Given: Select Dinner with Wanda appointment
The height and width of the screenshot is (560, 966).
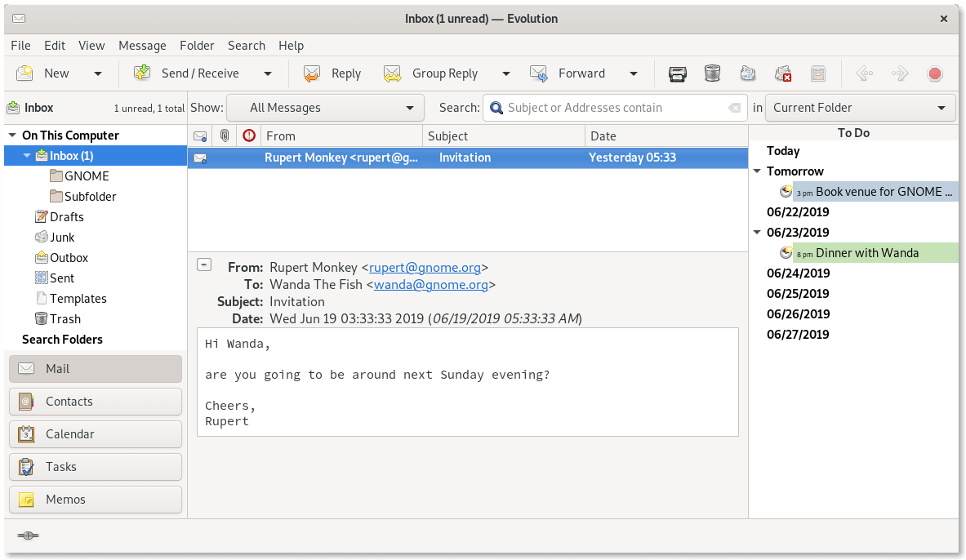Looking at the screenshot, I should click(875, 252).
